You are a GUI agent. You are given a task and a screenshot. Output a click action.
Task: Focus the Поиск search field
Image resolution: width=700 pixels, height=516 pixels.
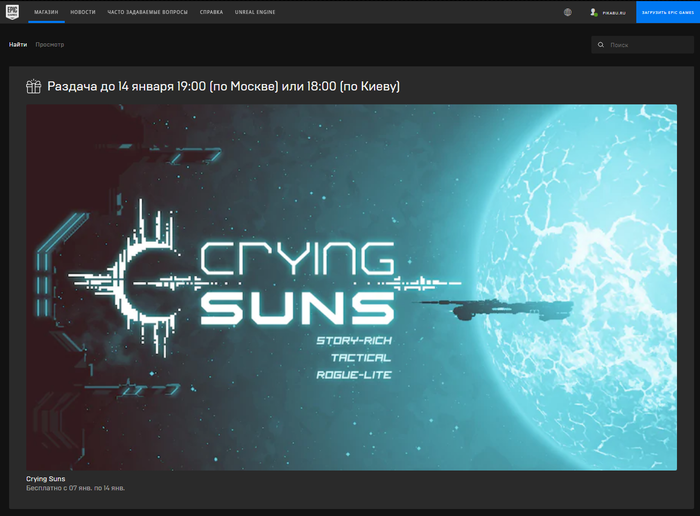tap(642, 45)
